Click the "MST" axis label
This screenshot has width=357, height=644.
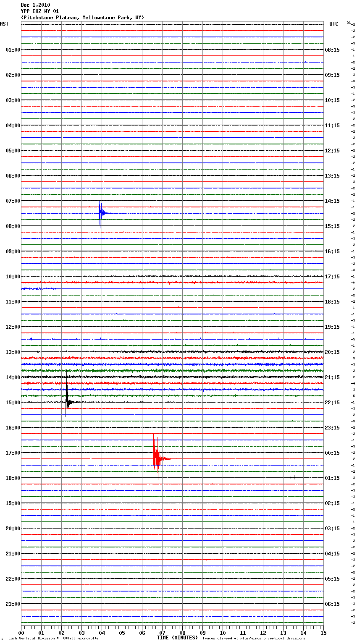click(x=4, y=24)
